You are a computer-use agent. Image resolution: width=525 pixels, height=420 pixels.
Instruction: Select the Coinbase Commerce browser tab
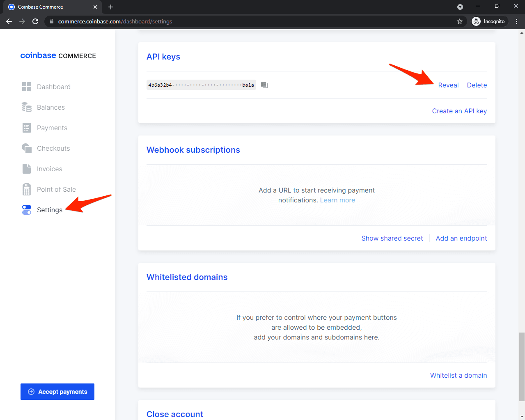tap(53, 7)
